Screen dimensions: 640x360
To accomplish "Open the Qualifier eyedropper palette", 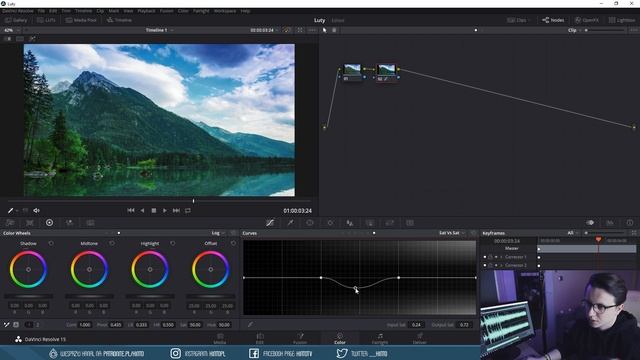I will (x=290, y=223).
